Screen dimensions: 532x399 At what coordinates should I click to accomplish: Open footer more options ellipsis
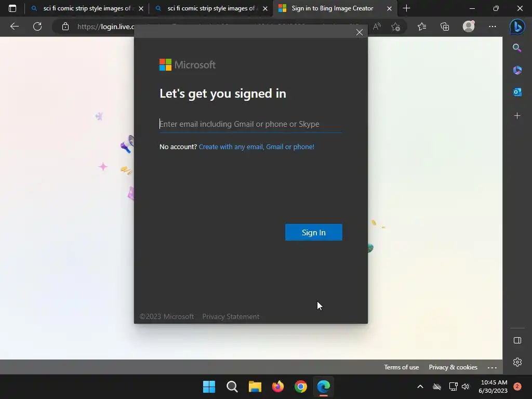(x=492, y=367)
